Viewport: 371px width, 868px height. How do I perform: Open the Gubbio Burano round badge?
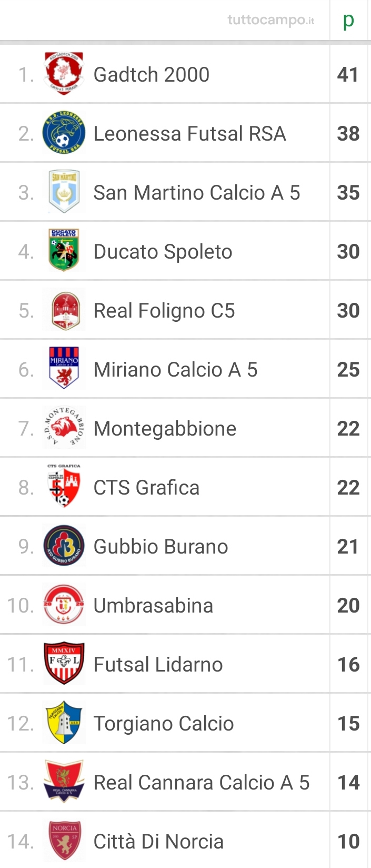64,546
